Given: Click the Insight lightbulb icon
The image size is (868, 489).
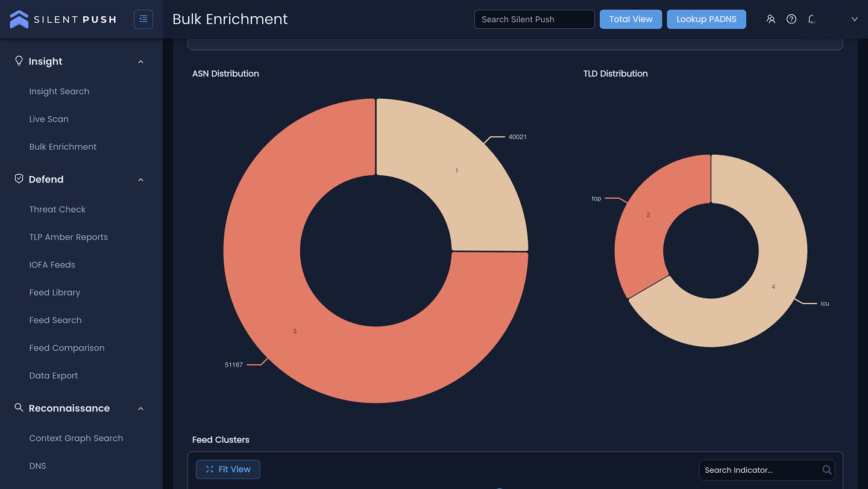Looking at the screenshot, I should click(x=19, y=61).
